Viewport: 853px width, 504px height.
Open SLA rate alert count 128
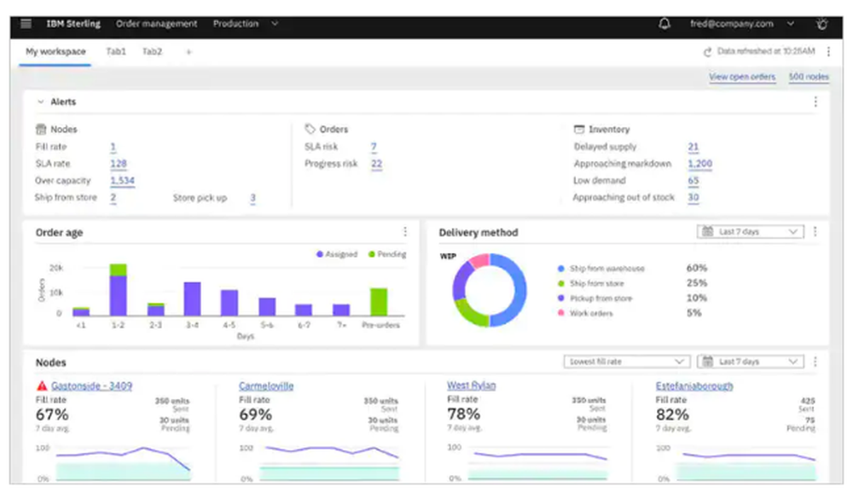119,164
